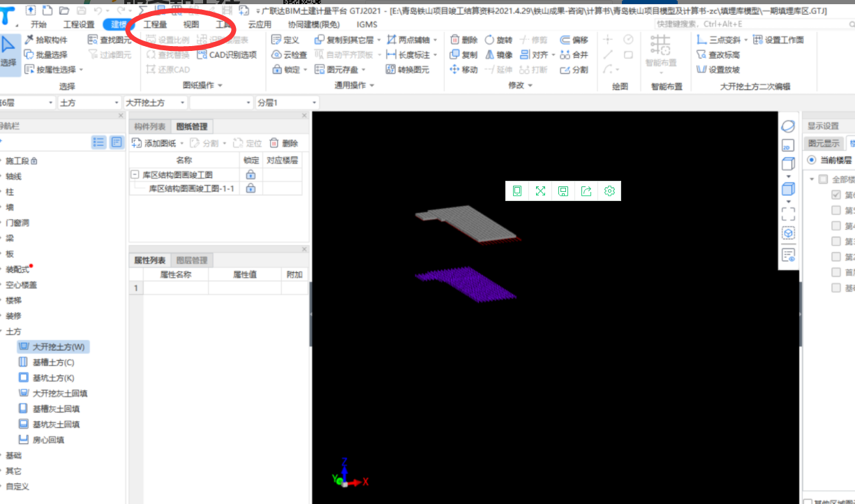Viewport: 855px width, 504px height.
Task: Toggle lock for 库区结构图画竣工图 row
Action: [x=251, y=175]
